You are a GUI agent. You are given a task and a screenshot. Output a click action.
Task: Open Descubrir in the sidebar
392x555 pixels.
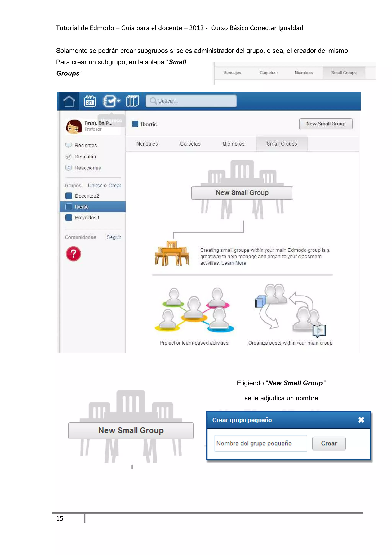click(85, 157)
